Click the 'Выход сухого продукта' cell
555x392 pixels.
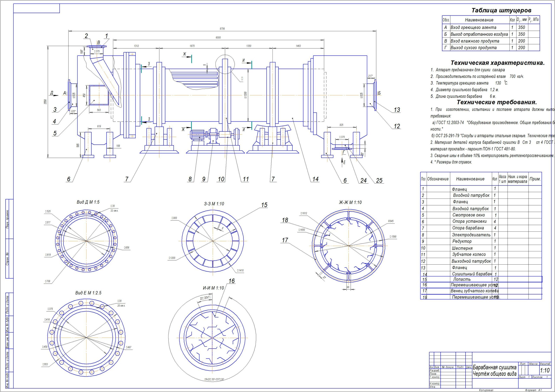473,48
